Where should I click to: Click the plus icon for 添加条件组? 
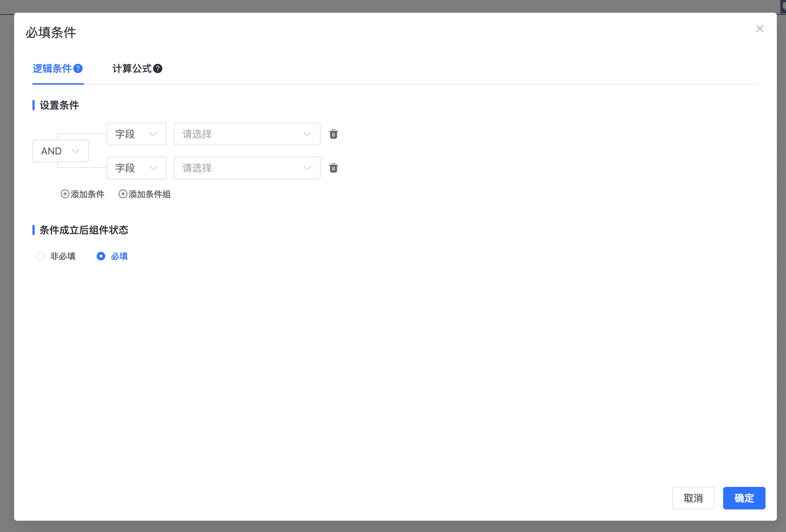pyautogui.click(x=123, y=194)
